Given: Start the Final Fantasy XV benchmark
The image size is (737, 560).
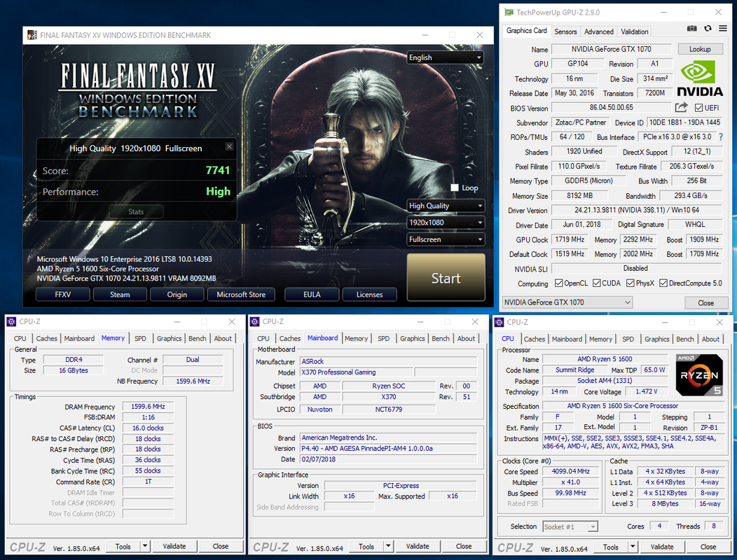Looking at the screenshot, I should tap(446, 278).
